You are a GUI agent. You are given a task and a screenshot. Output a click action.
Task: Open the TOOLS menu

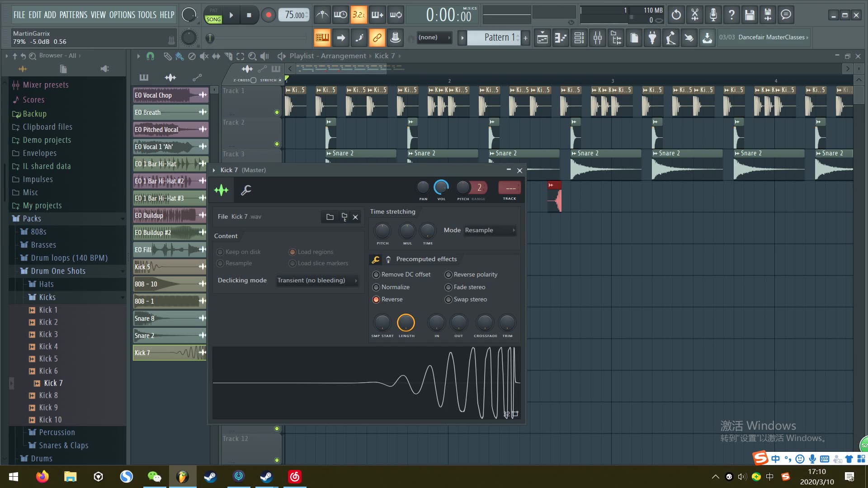(x=147, y=15)
